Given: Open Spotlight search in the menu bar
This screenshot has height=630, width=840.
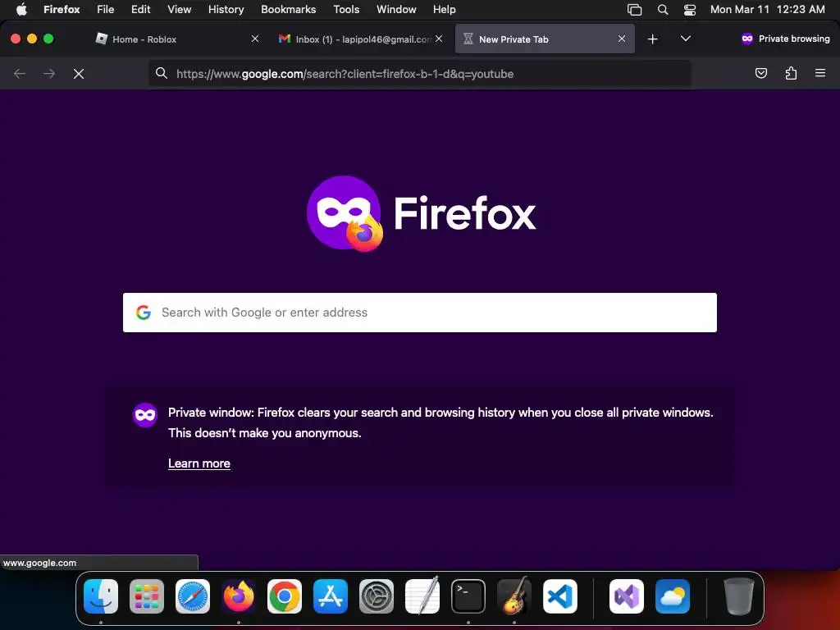Looking at the screenshot, I should (x=663, y=10).
